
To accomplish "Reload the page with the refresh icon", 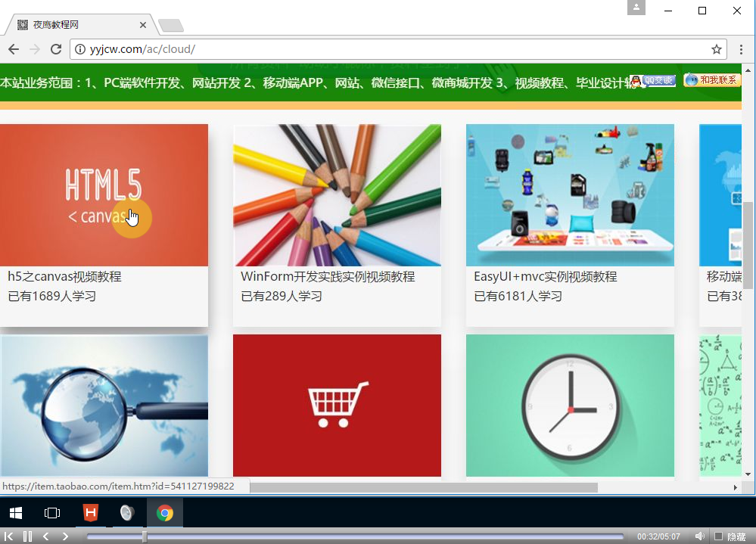I will 55,49.
